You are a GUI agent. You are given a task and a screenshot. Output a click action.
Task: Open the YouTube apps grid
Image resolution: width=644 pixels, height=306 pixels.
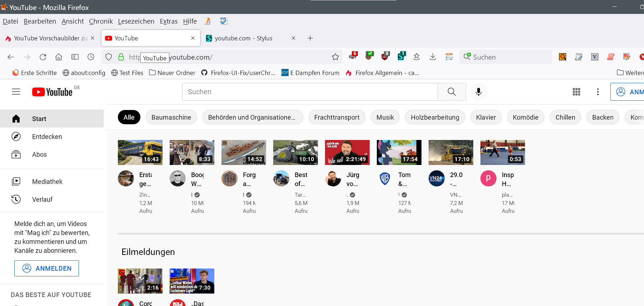coord(576,92)
